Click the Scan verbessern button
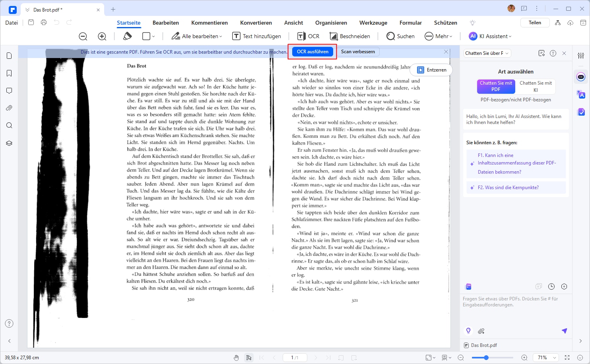 358,52
